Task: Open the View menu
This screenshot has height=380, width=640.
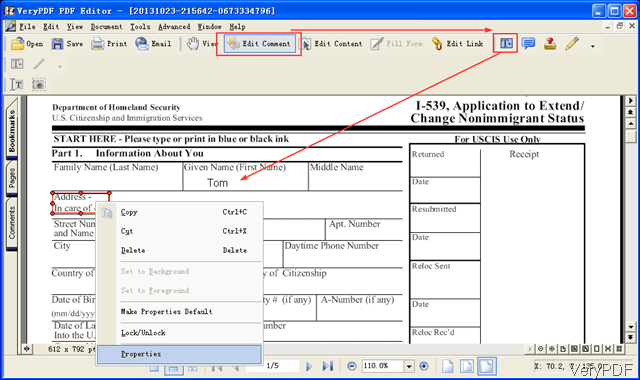Action: point(75,27)
